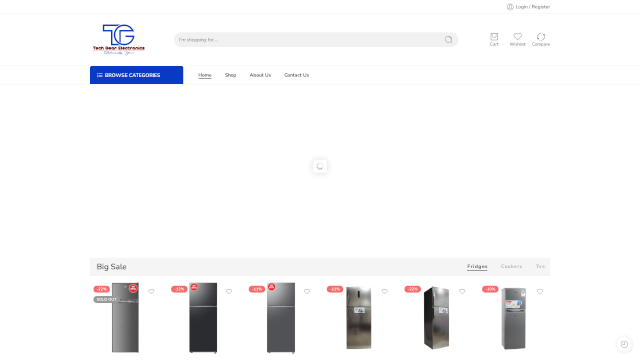Click the search magnifier icon
Screen dimensions: 640x360
449,40
